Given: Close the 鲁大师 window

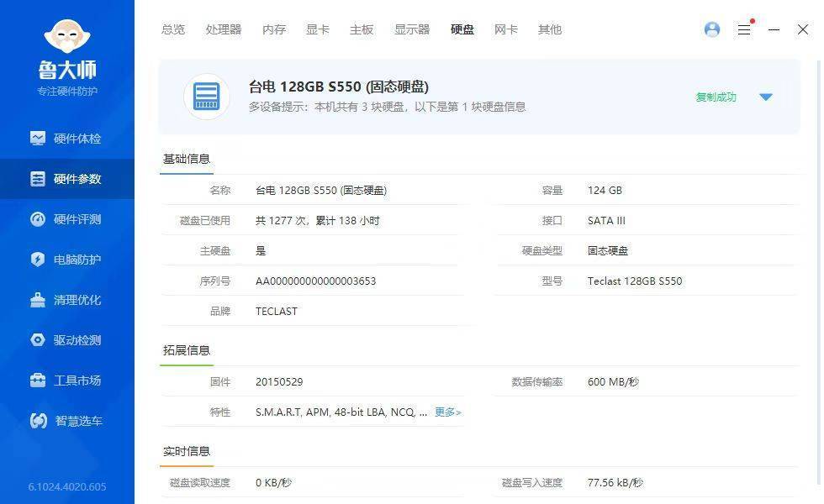Looking at the screenshot, I should click(x=802, y=29).
